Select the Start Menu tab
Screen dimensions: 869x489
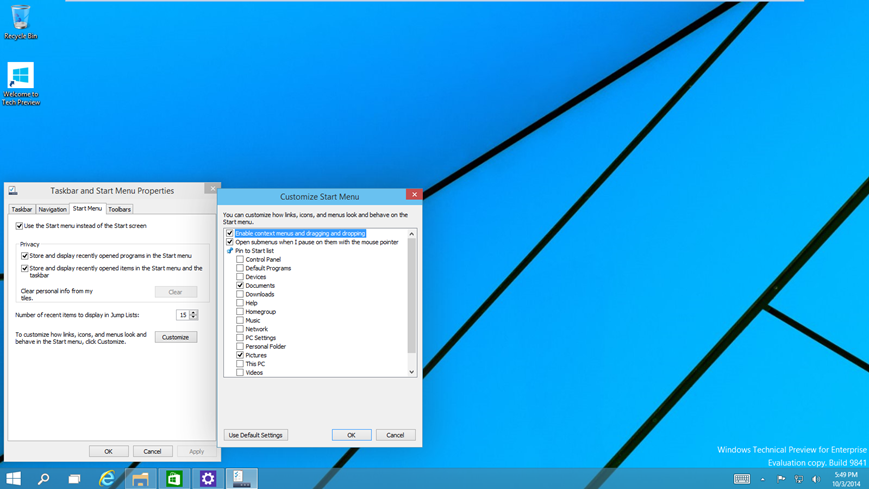(87, 208)
